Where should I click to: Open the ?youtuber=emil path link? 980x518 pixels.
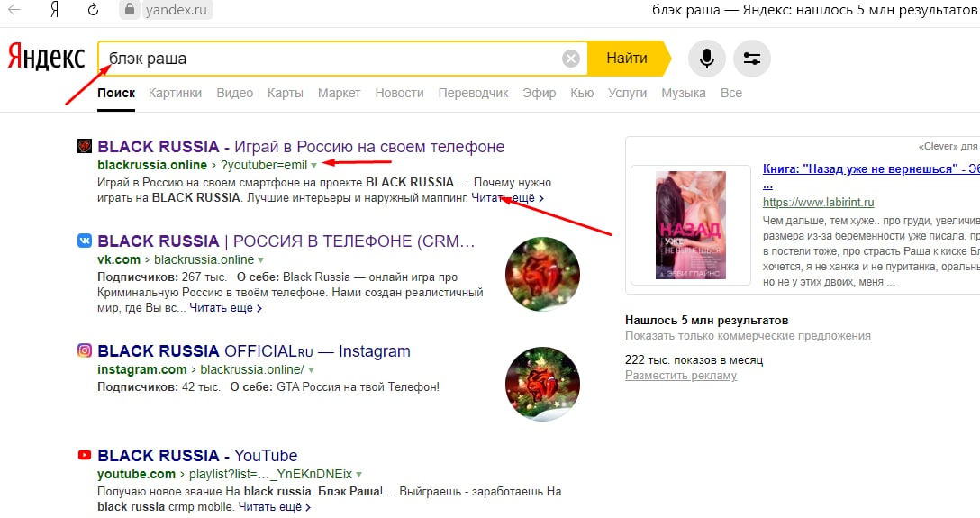click(264, 165)
